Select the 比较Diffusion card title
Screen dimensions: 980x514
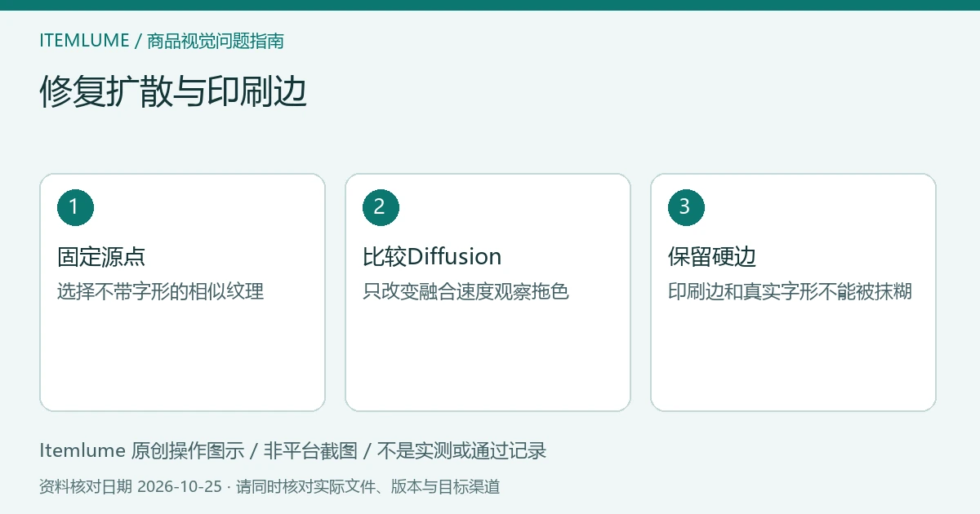pos(432,257)
